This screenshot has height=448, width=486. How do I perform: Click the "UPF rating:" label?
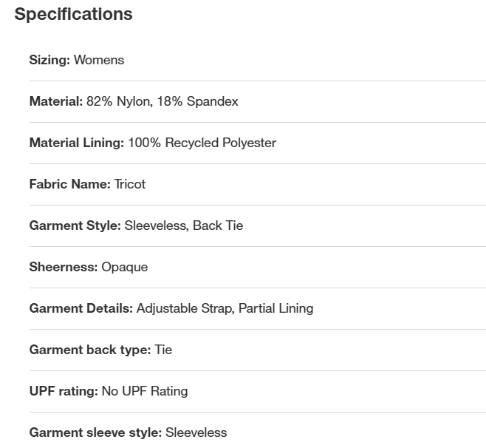coord(63,391)
